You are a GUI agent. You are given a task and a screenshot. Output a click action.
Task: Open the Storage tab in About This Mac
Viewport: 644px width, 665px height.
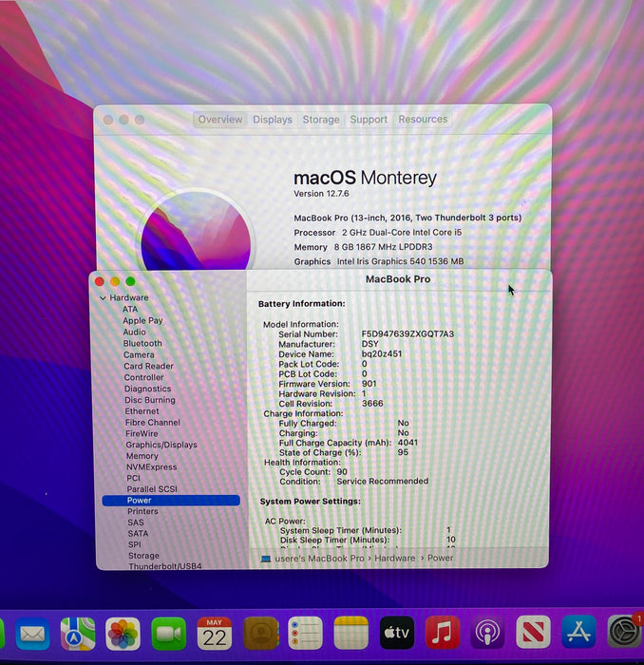(x=321, y=120)
